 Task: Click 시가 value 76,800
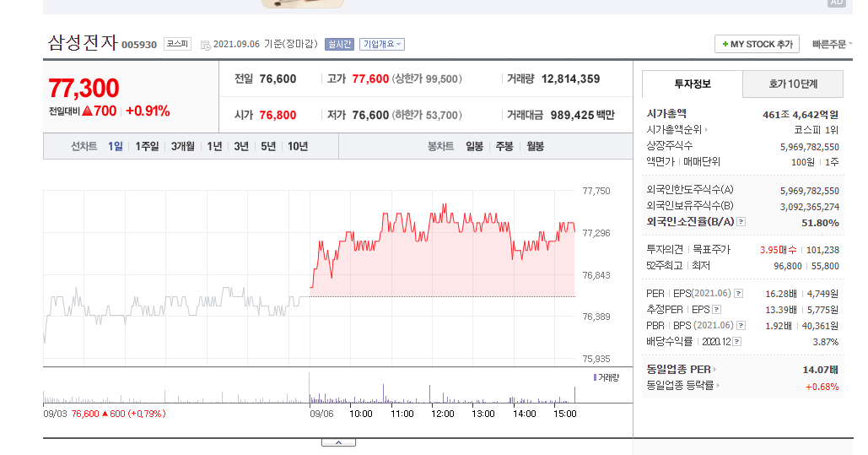point(278,115)
